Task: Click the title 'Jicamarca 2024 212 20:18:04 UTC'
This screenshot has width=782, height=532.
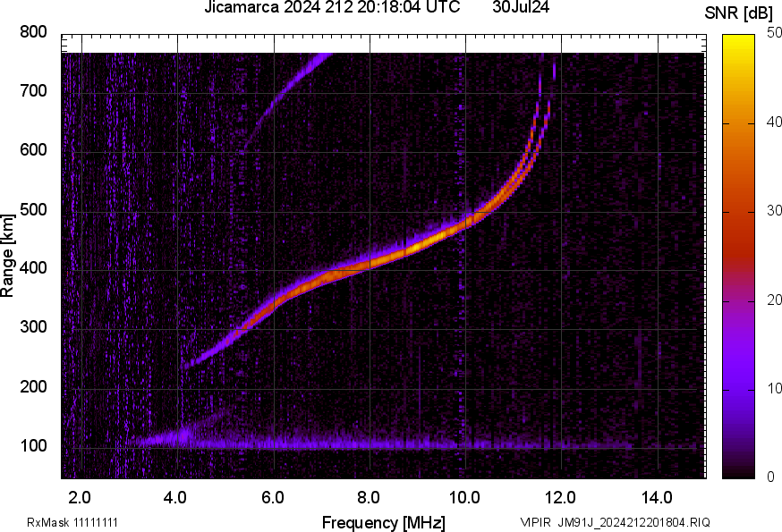Action: click(x=332, y=7)
